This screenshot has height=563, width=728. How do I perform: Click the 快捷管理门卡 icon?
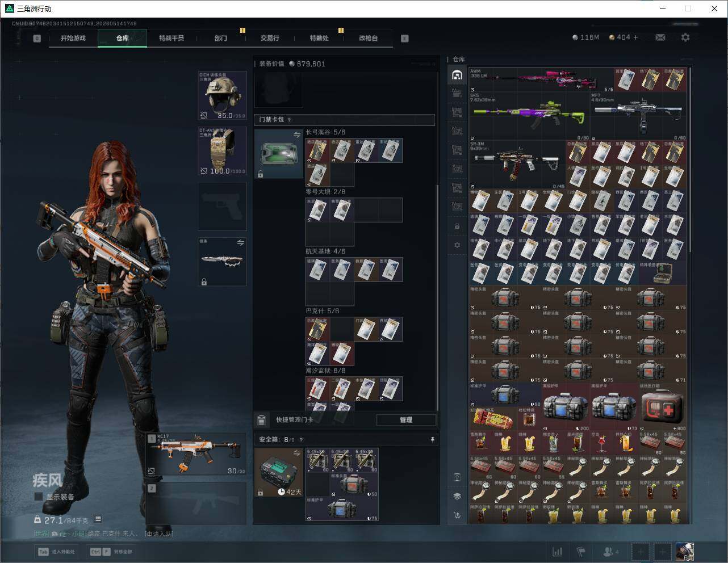pyautogui.click(x=261, y=420)
